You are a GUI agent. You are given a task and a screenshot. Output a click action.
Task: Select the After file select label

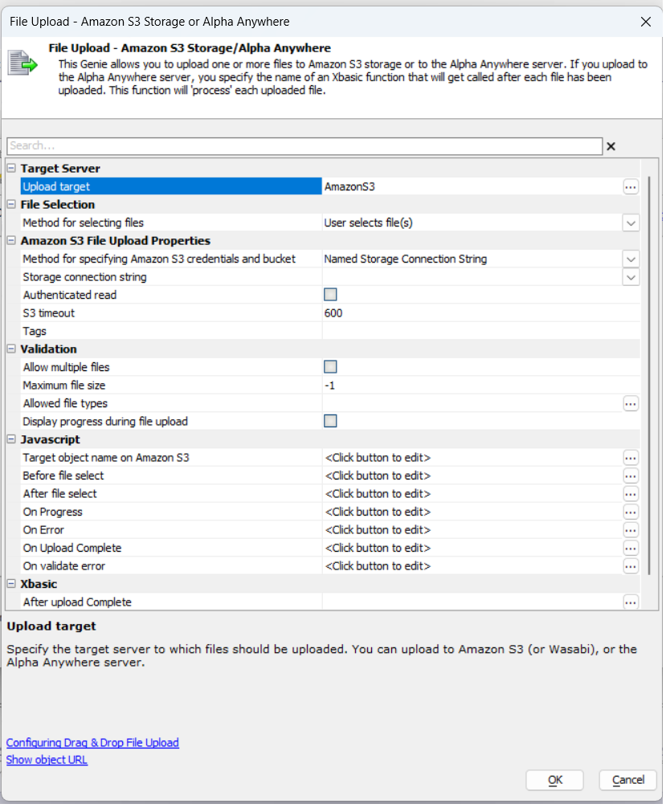tap(59, 493)
